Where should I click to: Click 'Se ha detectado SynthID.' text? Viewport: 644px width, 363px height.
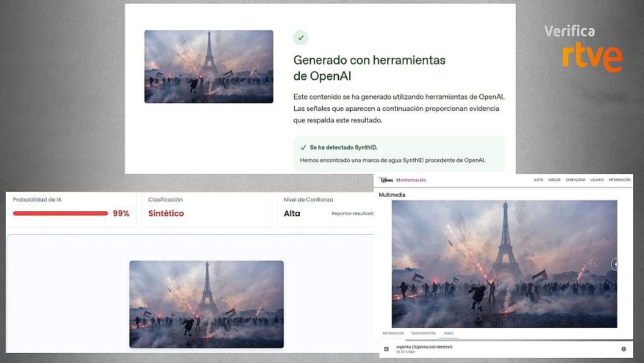(343, 147)
